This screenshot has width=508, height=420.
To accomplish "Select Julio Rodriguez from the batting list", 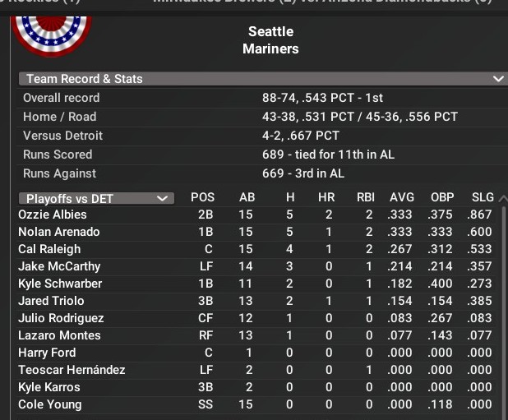I will 61,318.
